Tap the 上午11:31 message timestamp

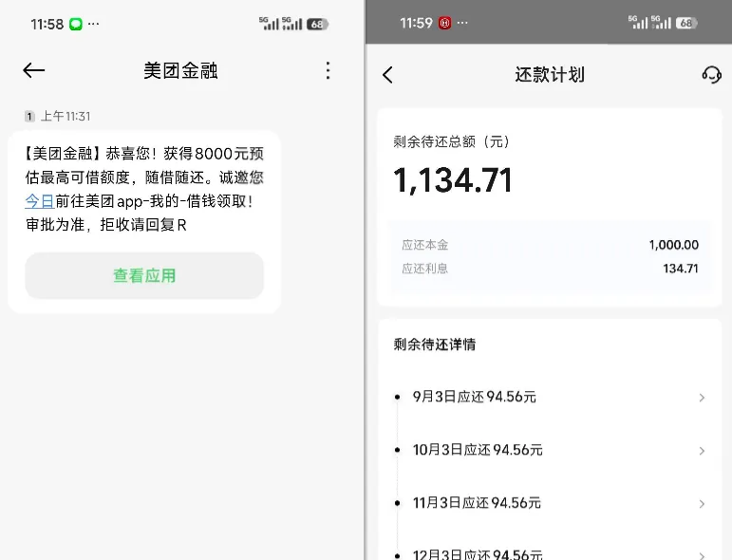[x=66, y=116]
